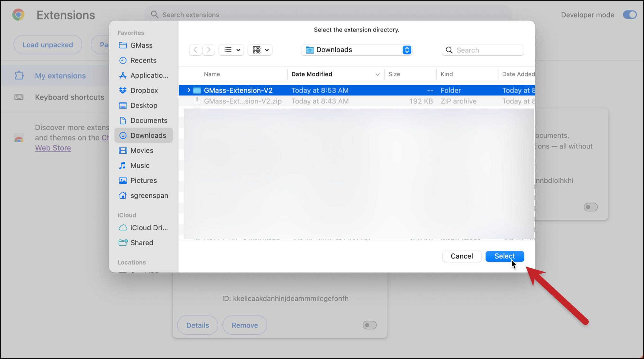
Task: Click the file dialog Search field
Action: (483, 50)
